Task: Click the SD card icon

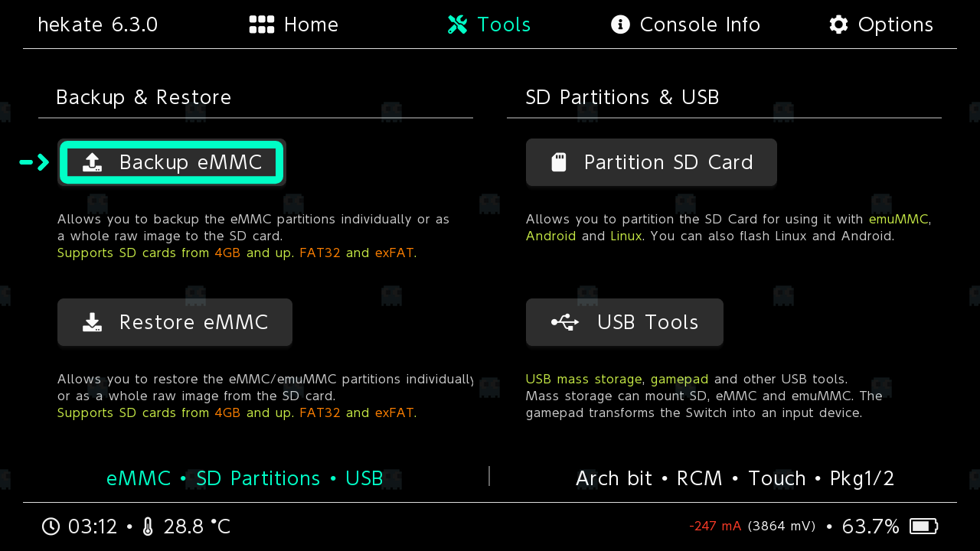Action: point(559,162)
